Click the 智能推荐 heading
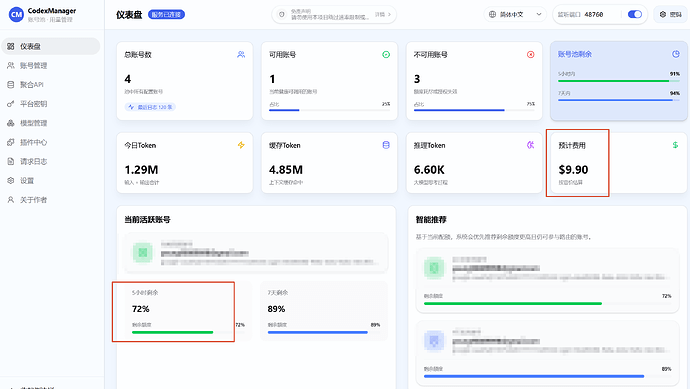690x389 pixels. coord(431,220)
